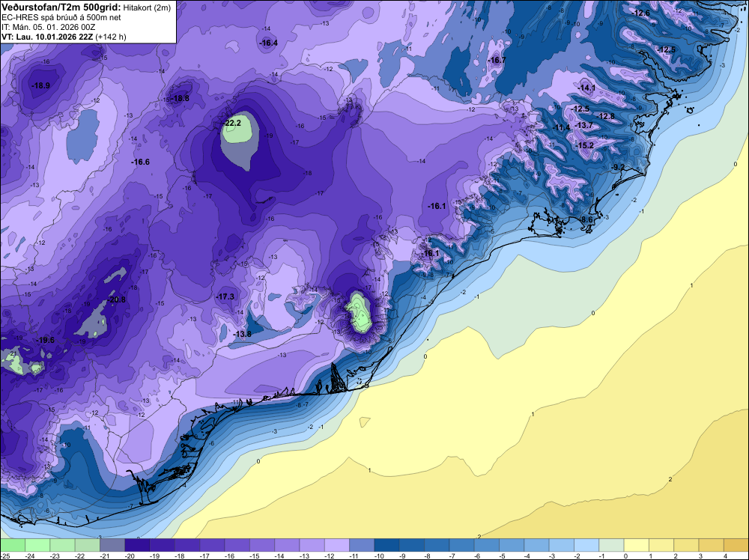The width and height of the screenshot is (749, 560).
Task: Click the -11.4 temperature value
Action: point(561,128)
